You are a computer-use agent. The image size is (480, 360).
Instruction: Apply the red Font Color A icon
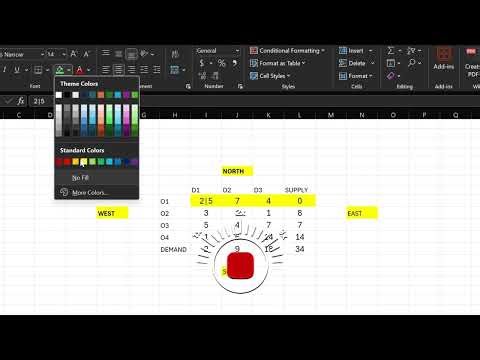coord(80,70)
